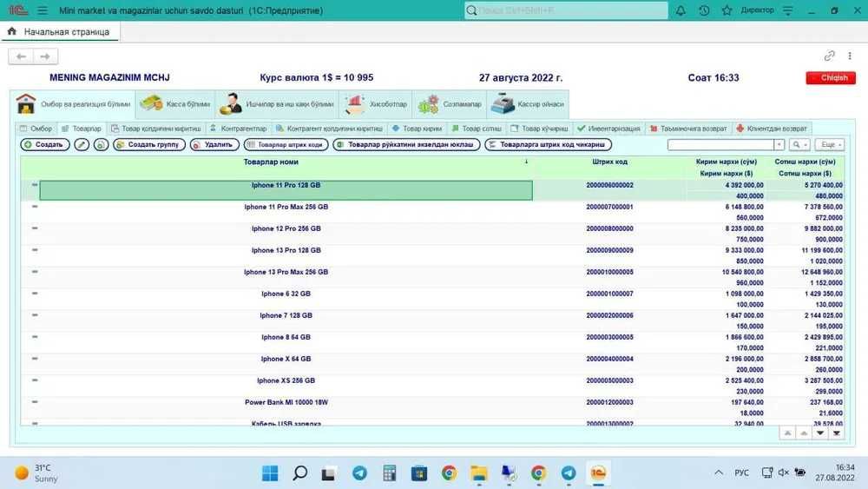The width and height of the screenshot is (868, 489).
Task: Open taskbar Search magnifier
Action: coord(300,473)
